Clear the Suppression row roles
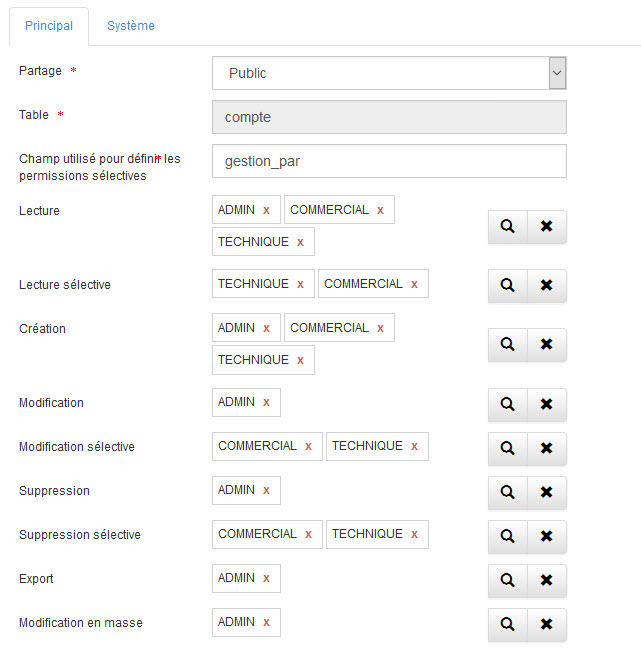The image size is (641, 651). tap(547, 492)
